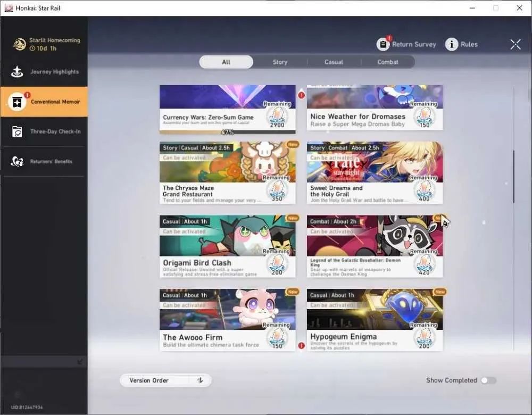532x415 pixels.
Task: Click the jade reward icon showing 400
Action: point(425,191)
